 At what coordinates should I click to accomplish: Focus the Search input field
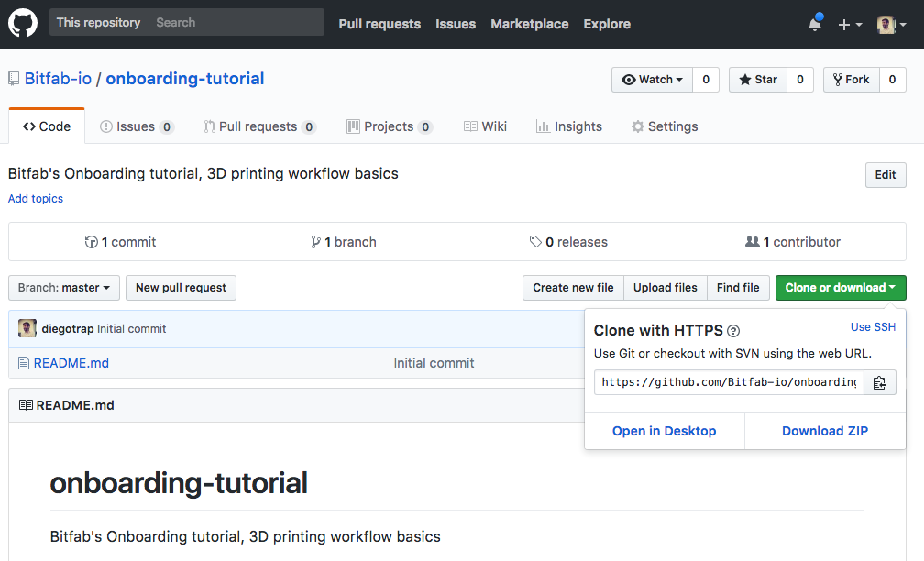coord(236,22)
